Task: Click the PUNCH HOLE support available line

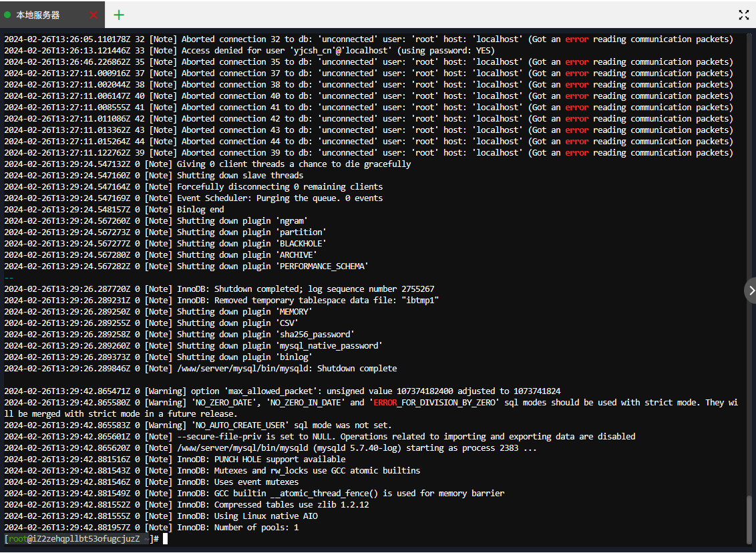Action: (175, 459)
